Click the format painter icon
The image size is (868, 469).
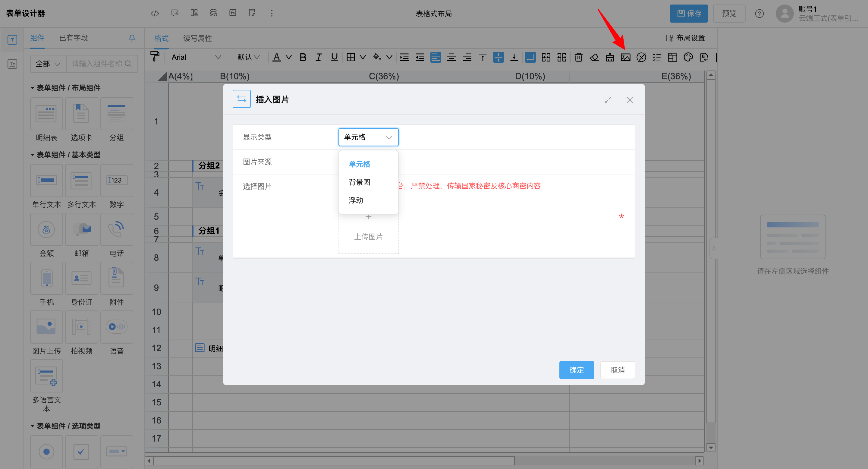155,57
